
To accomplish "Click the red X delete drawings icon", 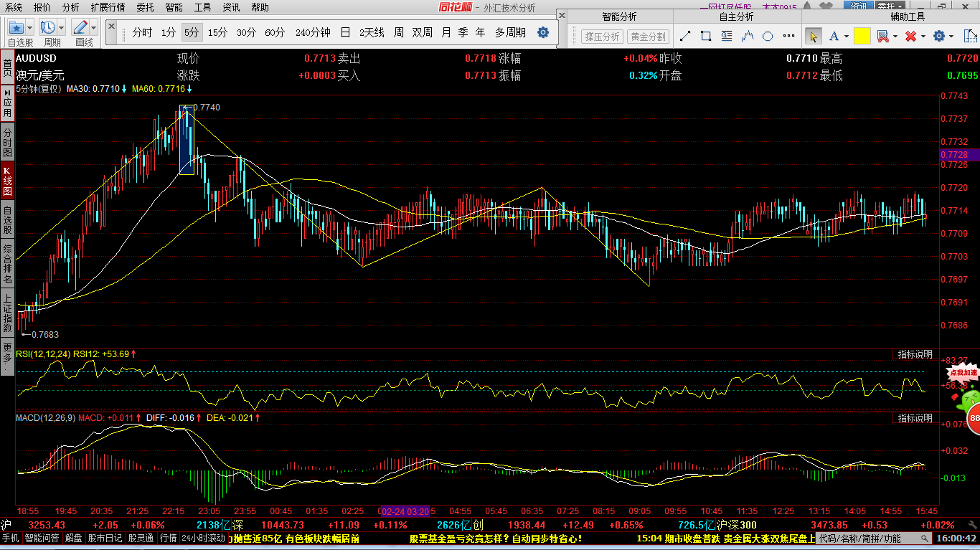I will click(x=910, y=36).
